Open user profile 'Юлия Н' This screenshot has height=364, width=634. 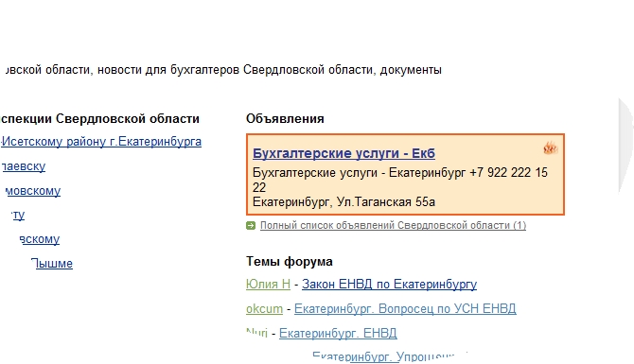click(268, 285)
